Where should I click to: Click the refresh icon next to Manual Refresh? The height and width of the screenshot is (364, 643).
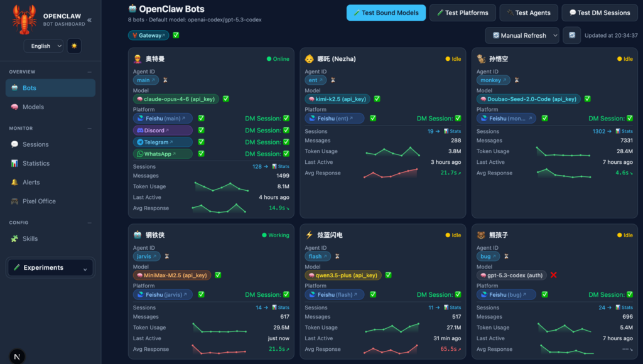point(571,36)
